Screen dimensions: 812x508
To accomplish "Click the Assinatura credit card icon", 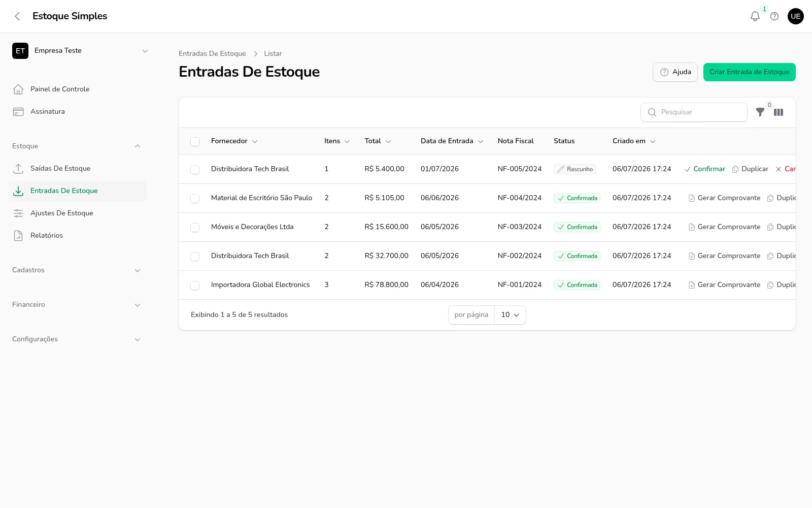I will (x=18, y=112).
